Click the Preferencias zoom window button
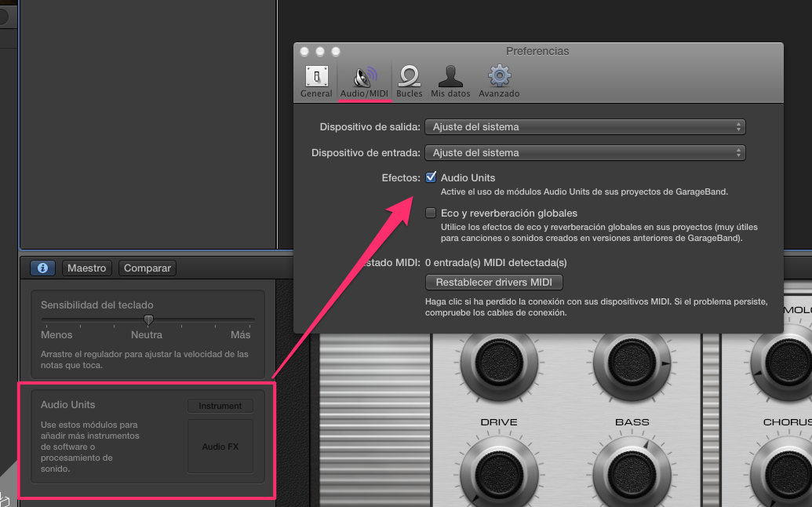 tap(336, 51)
